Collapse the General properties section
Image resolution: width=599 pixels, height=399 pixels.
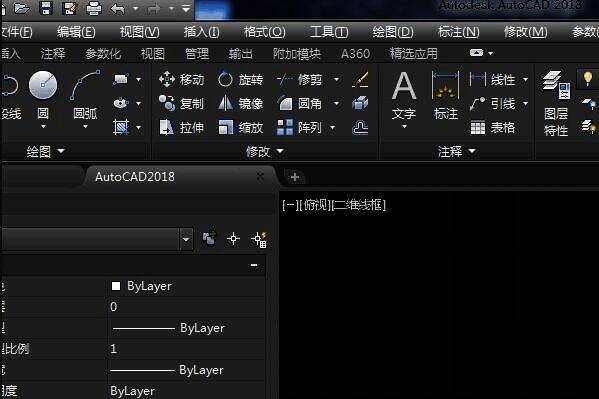click(x=254, y=265)
